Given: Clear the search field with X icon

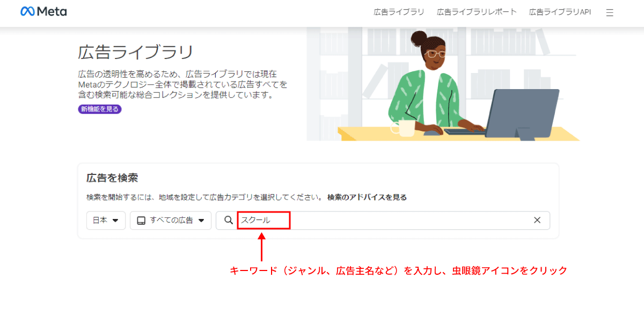Looking at the screenshot, I should (x=537, y=220).
